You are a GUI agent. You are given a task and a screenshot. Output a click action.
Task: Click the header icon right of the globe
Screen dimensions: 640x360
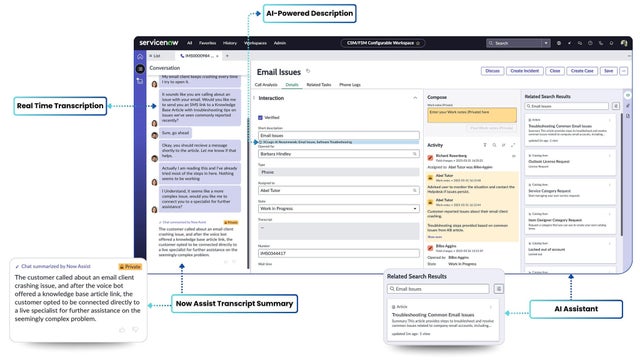569,43
